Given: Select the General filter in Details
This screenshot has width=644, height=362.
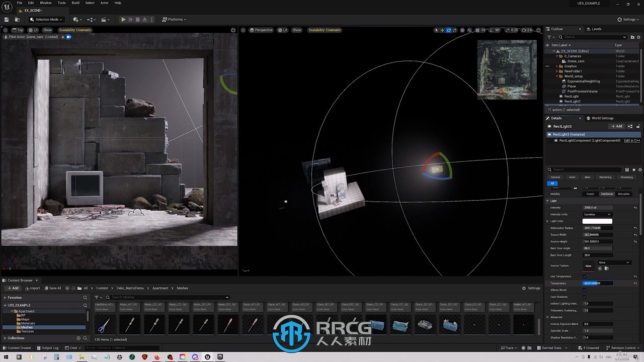Looking at the screenshot, I should (x=555, y=177).
